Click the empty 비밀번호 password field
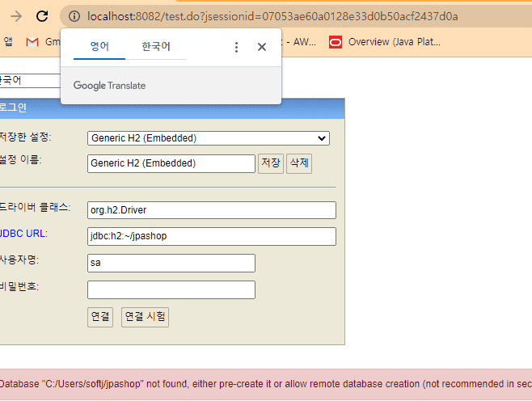532x401 pixels. pyautogui.click(x=171, y=289)
